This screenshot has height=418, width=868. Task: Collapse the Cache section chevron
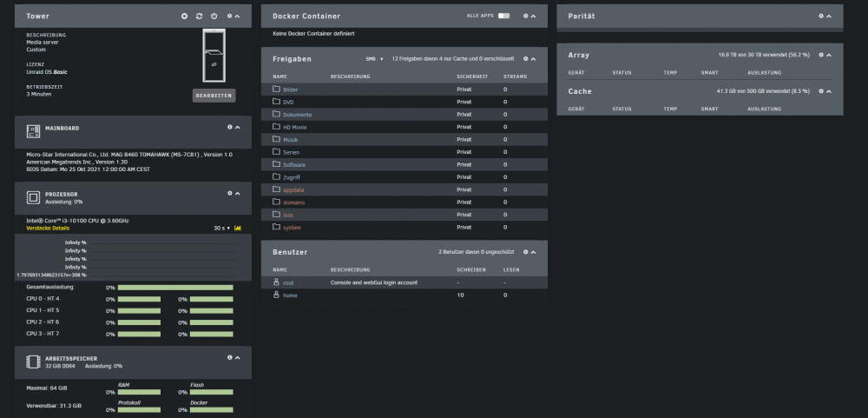829,91
